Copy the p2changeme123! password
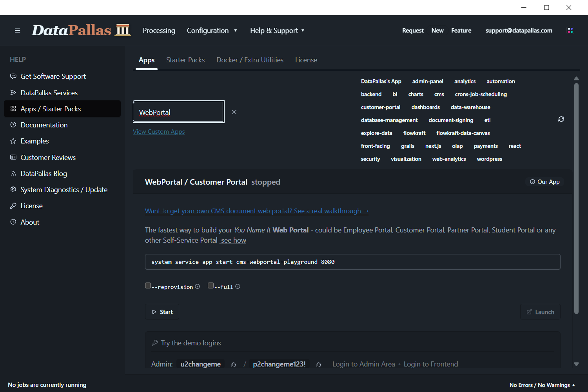Screen dimensions: 588x392 (319, 365)
